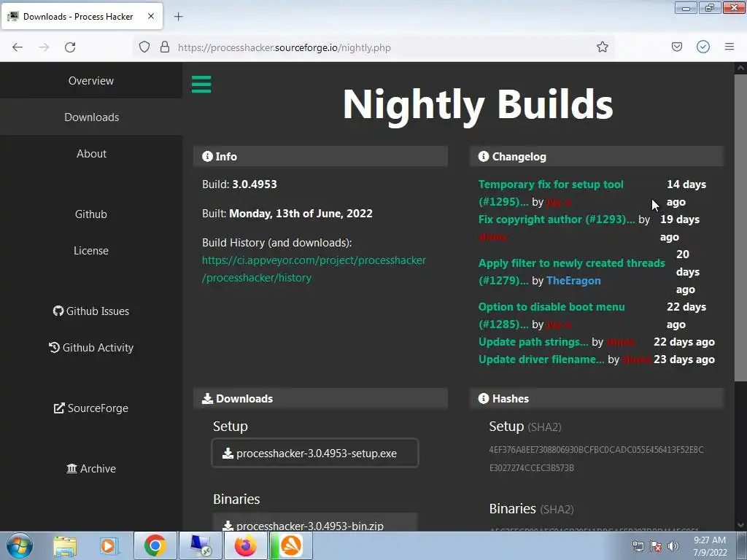
Task: Open the taskbar clock showing 9:27 AM
Action: coord(710,546)
